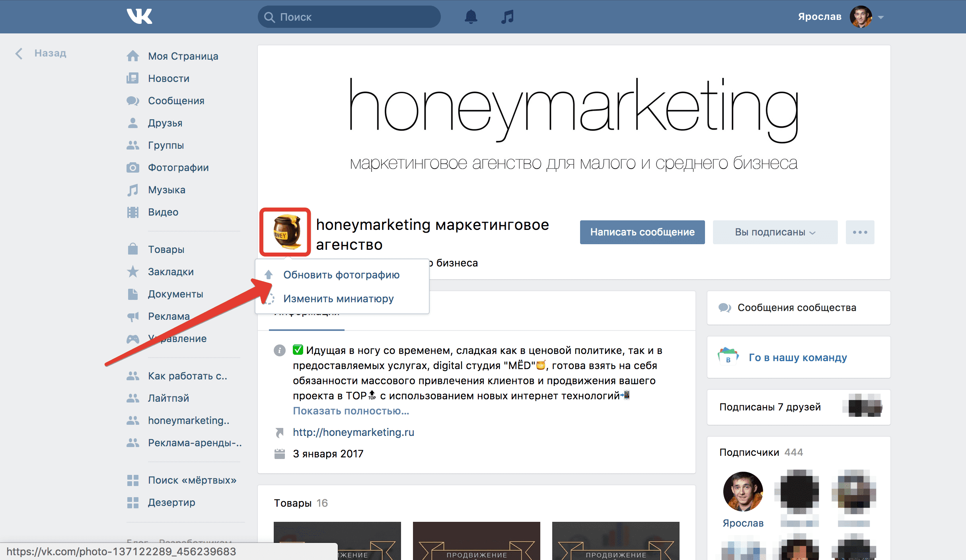Open Сообщения сообщества panel
This screenshot has height=560, width=966.
(799, 307)
